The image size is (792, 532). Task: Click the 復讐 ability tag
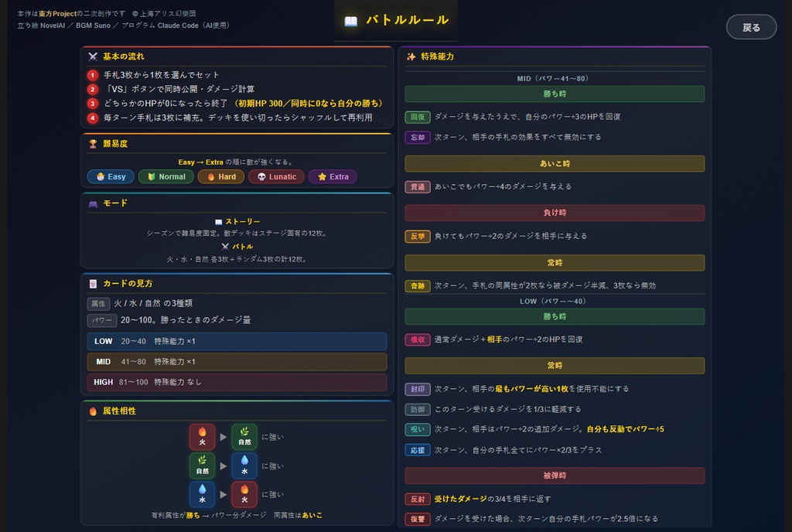(x=418, y=519)
